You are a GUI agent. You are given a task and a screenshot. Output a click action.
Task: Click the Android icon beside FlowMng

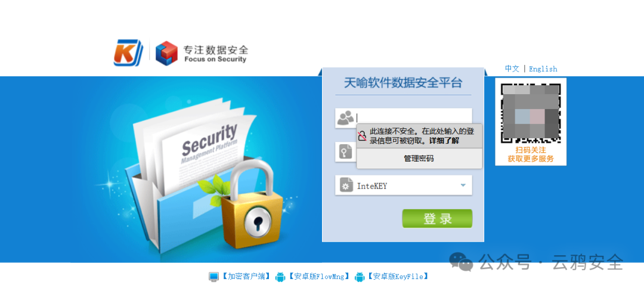[x=280, y=277]
